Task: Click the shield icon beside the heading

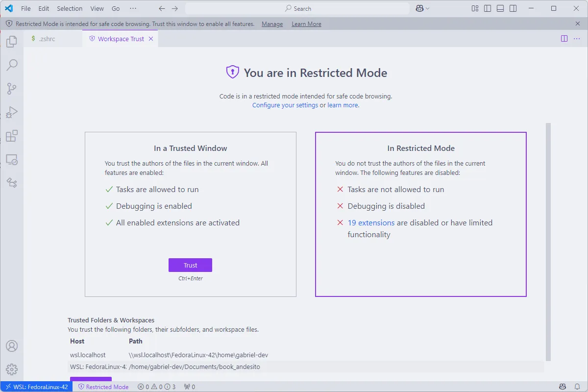Action: (232, 73)
